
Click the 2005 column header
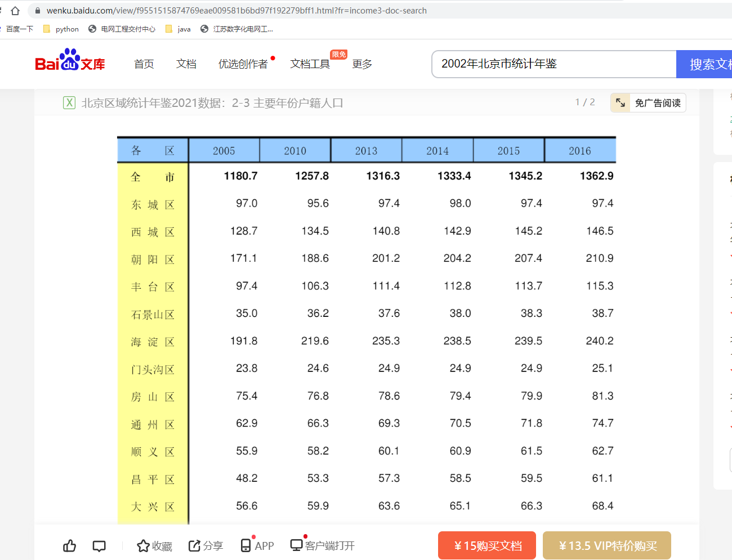coord(224,150)
